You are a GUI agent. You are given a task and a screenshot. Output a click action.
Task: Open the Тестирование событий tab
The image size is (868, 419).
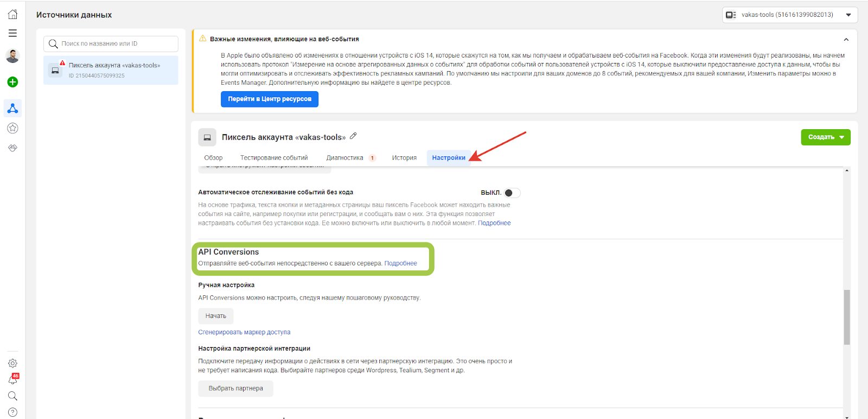coord(274,158)
